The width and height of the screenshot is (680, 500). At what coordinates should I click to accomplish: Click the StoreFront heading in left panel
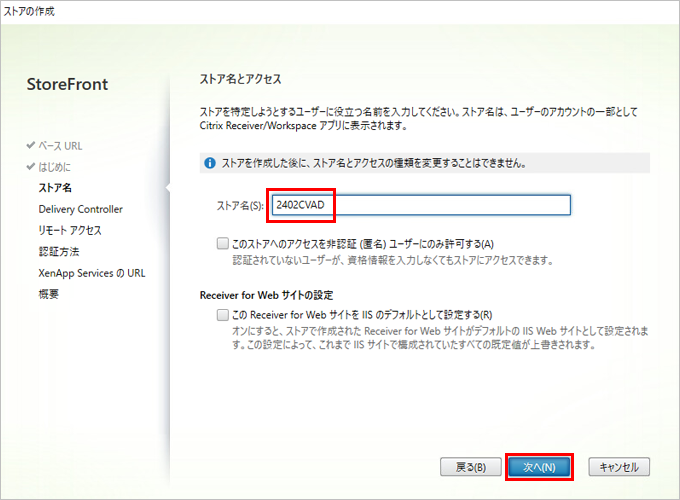click(67, 85)
